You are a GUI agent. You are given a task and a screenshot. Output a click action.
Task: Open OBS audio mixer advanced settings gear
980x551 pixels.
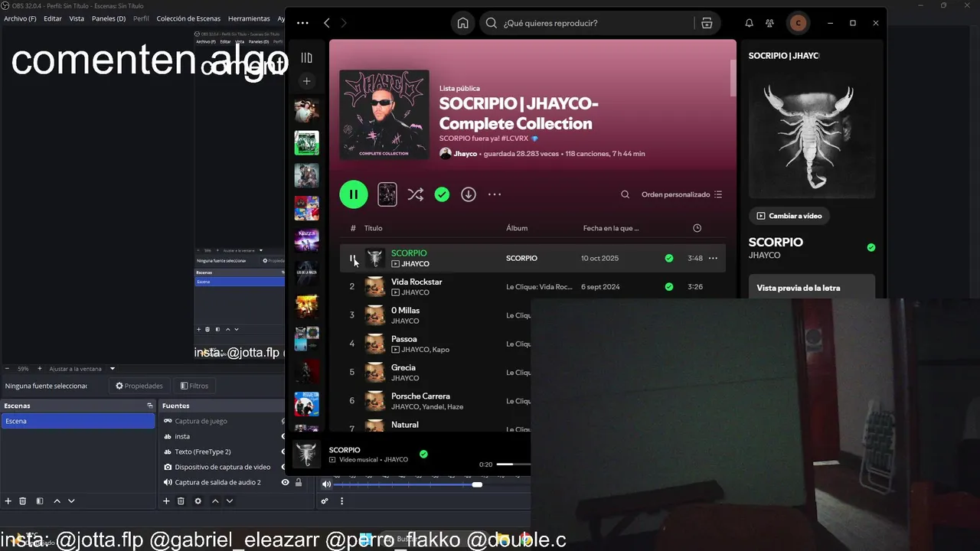point(325,501)
